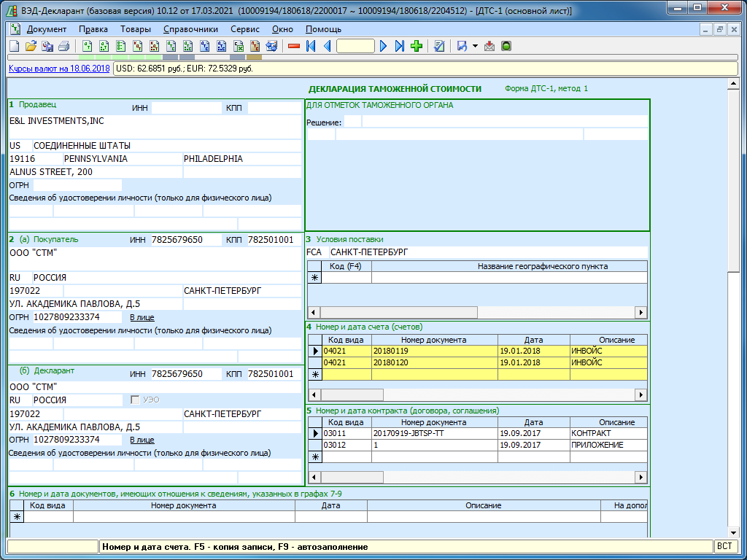Screen dimensions: 747x560
Task: Delete record with the red minus icon
Action: point(294,46)
